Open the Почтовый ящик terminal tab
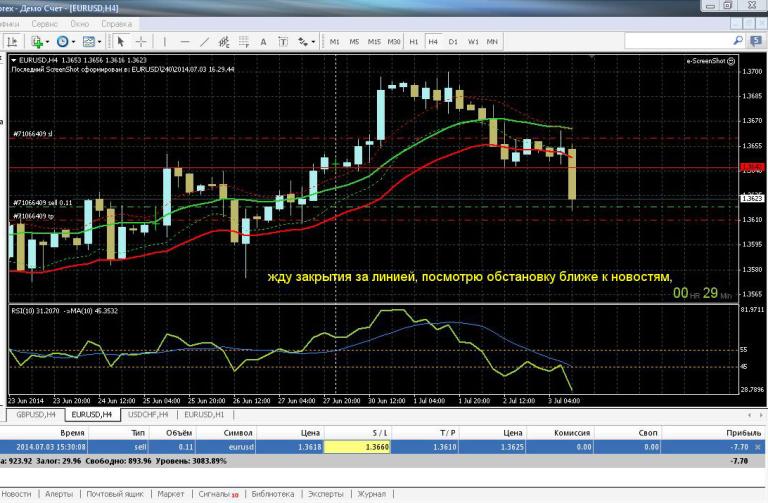 tap(115, 494)
